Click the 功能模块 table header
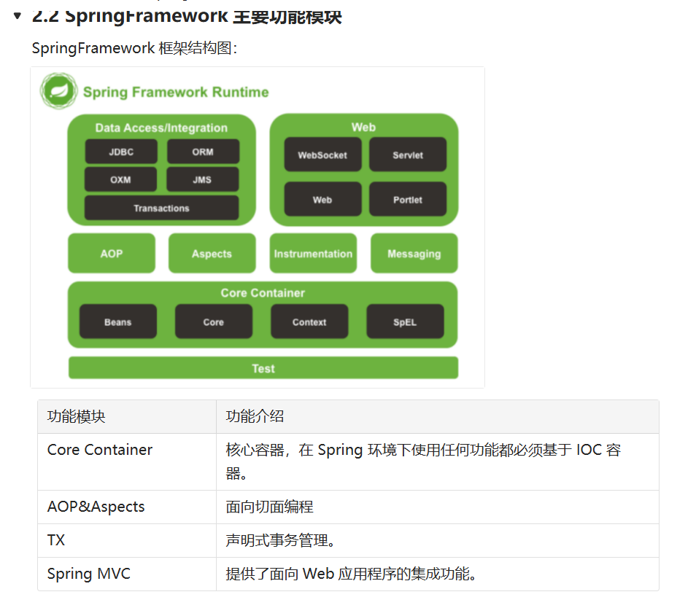 coord(127,416)
